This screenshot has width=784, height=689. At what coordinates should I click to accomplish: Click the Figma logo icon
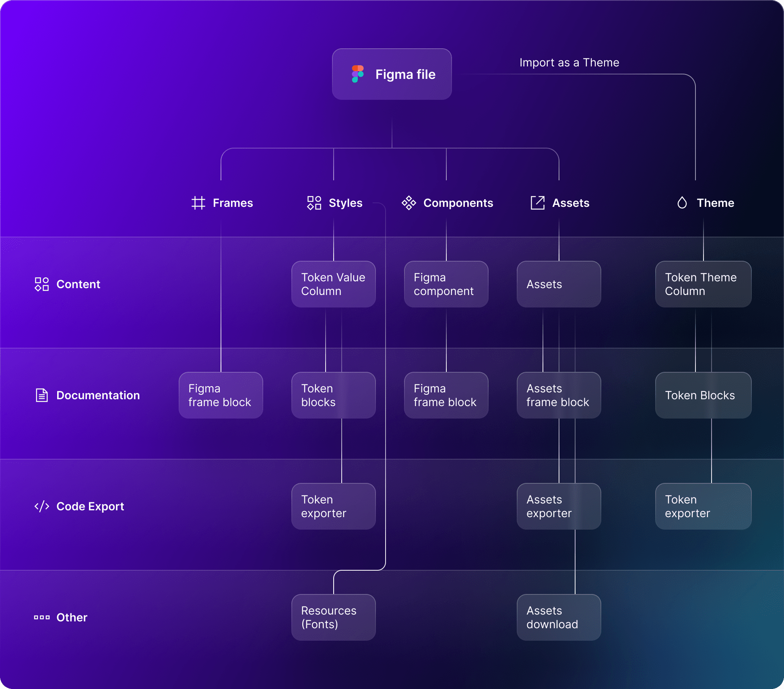pos(357,74)
